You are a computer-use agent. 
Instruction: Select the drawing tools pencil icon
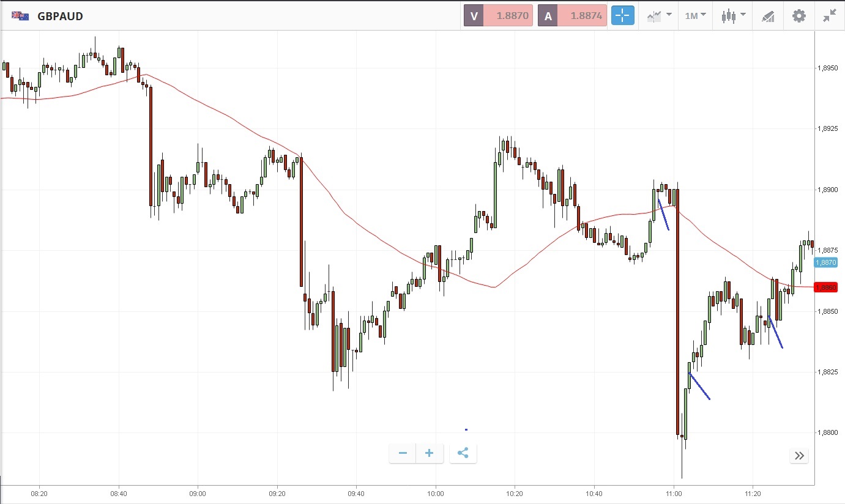coord(768,17)
